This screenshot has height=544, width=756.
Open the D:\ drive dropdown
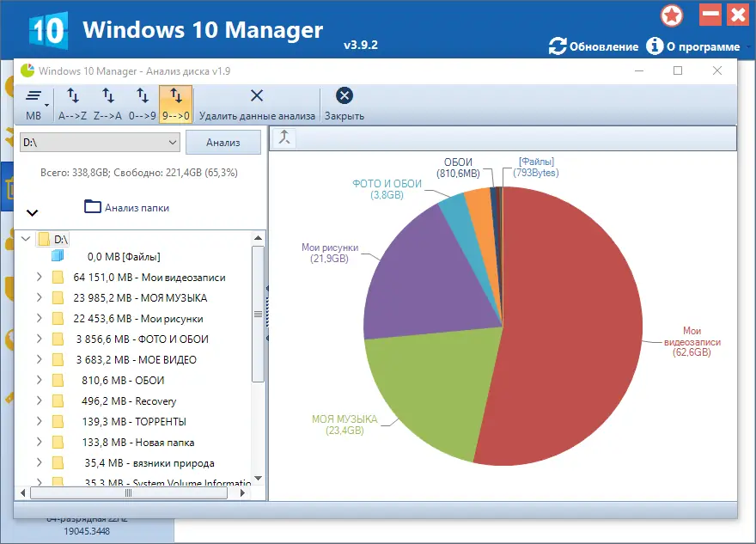point(100,143)
